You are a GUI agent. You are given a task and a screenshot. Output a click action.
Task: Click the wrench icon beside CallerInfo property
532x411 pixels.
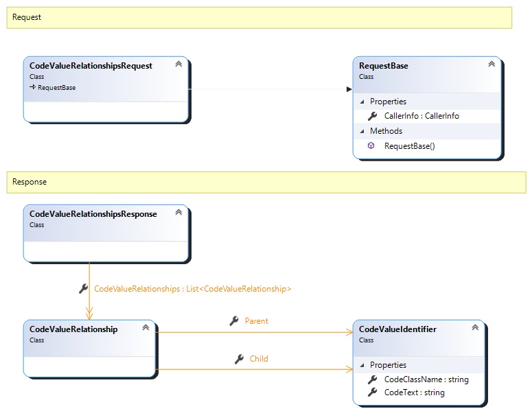click(372, 116)
